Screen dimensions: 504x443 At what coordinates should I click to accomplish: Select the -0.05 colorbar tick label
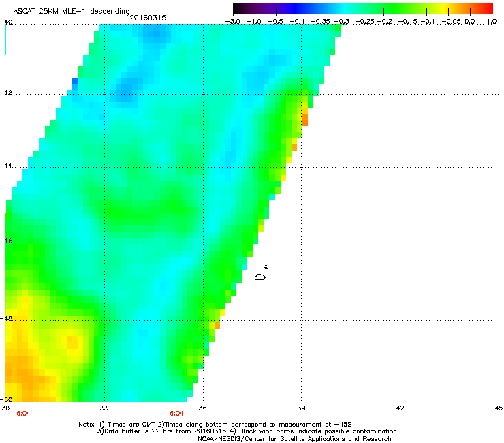452,22
